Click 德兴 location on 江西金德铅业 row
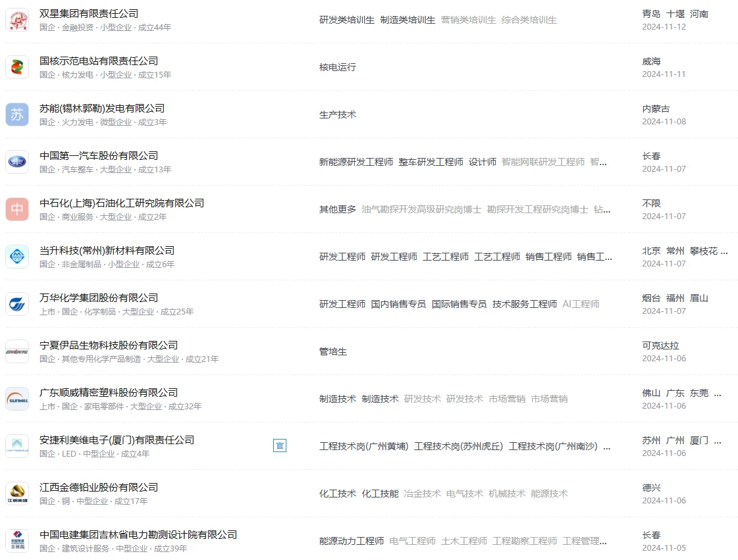 [651, 488]
